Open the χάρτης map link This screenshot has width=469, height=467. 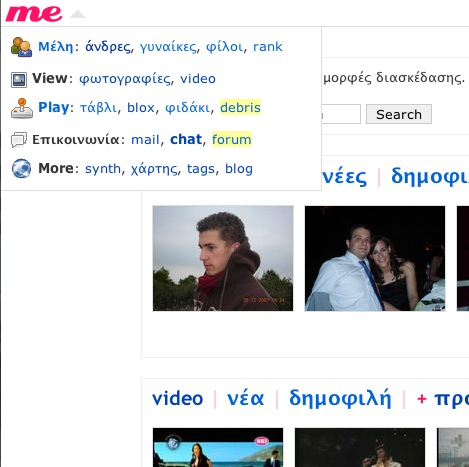tap(154, 169)
